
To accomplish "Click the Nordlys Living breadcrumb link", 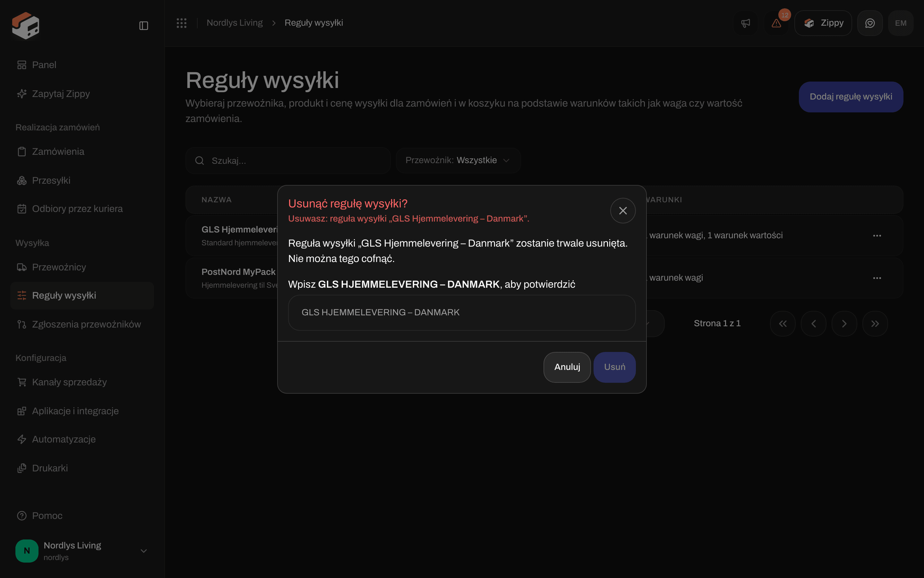I will click(x=235, y=23).
